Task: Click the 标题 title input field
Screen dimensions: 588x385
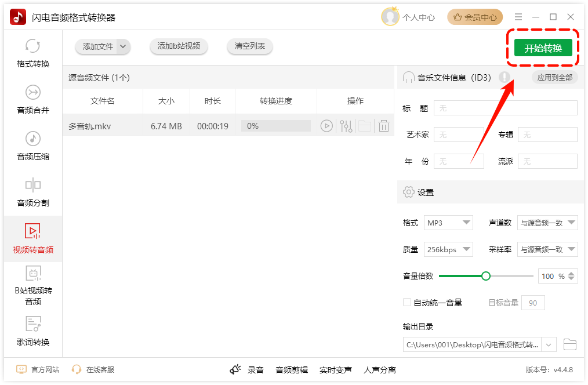Action: pyautogui.click(x=506, y=108)
